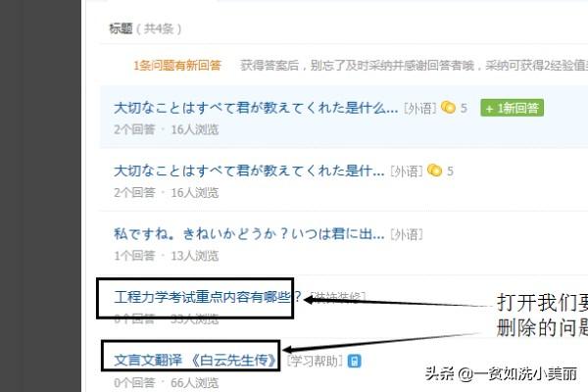Viewport: 588px width, 392px height.
Task: Click 1个回答 under the 私ですね question
Action: click(x=134, y=256)
